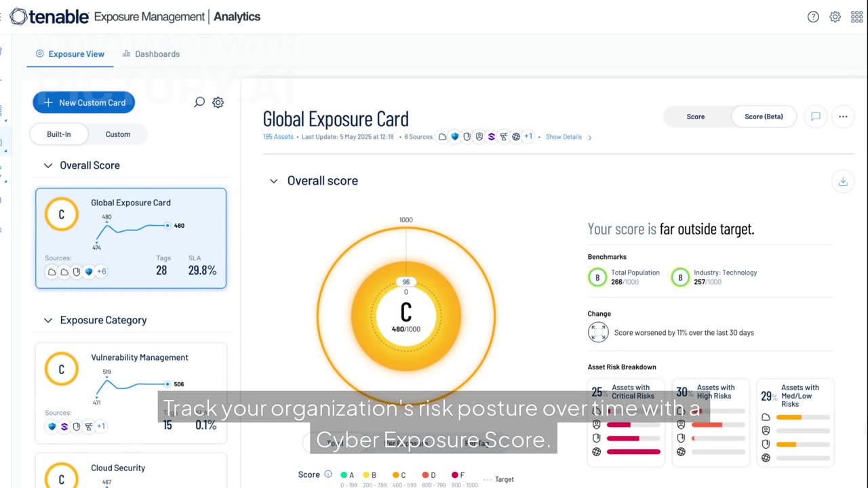Click the comment icon beside Score (Beta)

point(816,117)
